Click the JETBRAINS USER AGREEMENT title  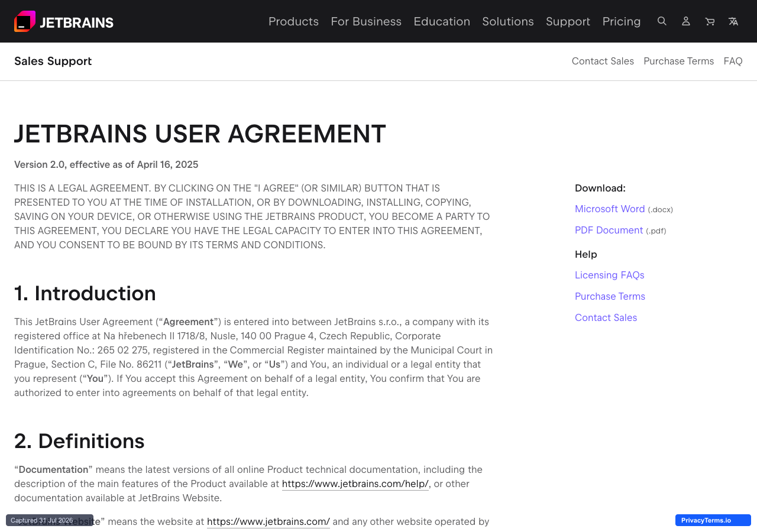coord(200,134)
